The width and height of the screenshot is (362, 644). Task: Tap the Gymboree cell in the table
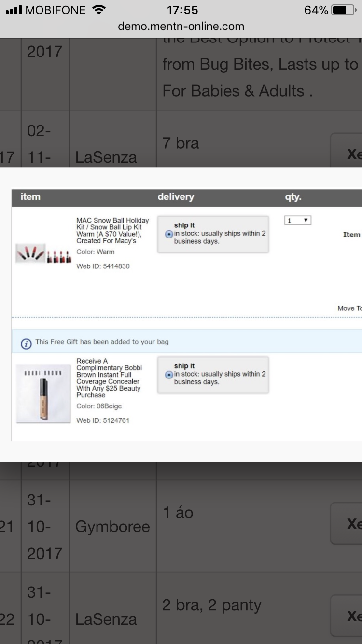click(x=112, y=527)
